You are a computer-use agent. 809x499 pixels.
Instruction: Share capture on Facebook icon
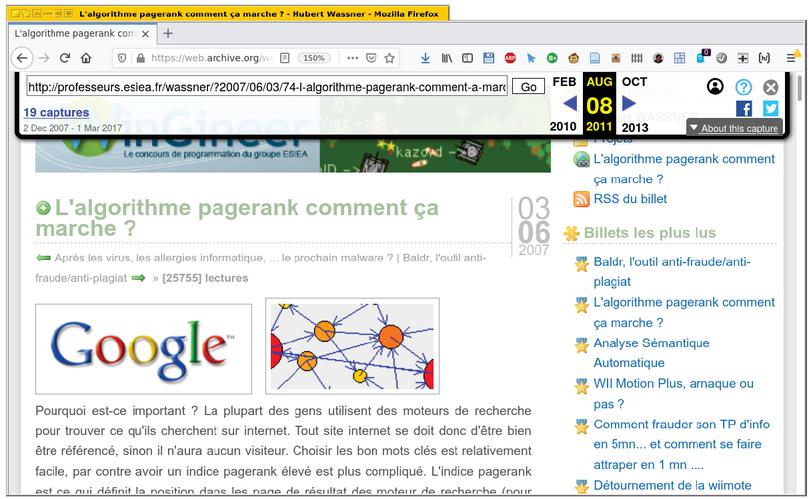[x=744, y=108]
